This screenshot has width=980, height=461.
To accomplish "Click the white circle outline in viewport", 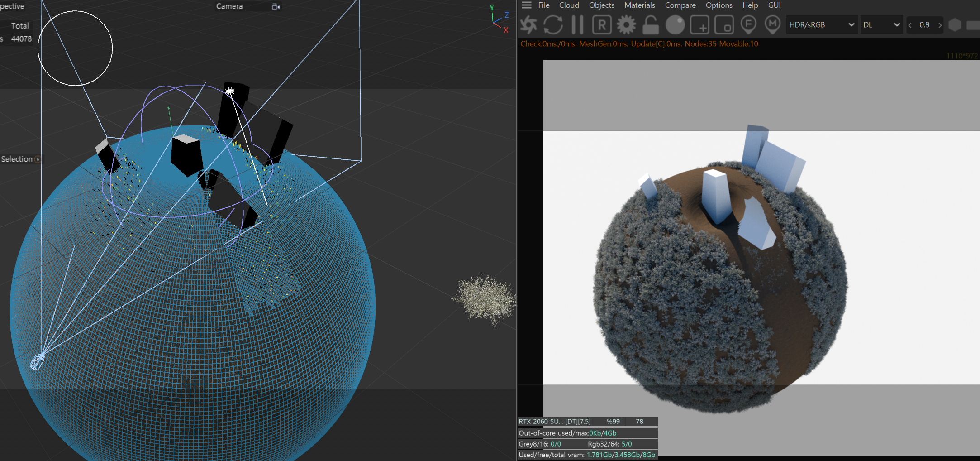I will [x=75, y=48].
